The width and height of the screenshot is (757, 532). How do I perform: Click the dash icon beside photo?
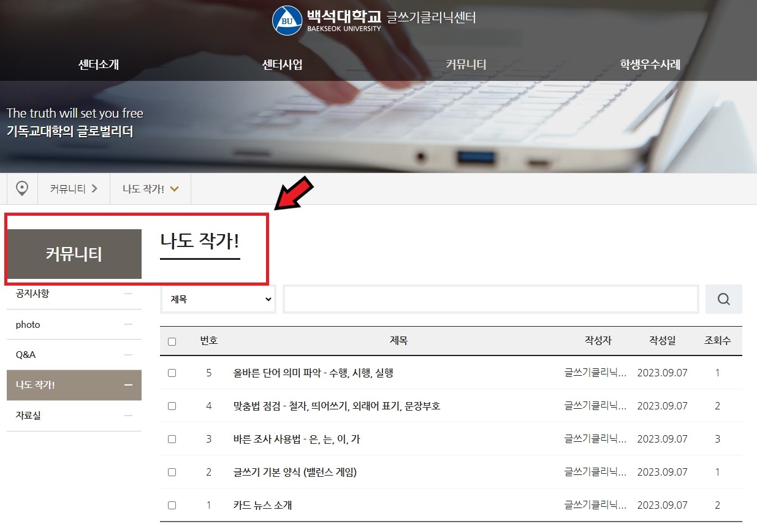pyautogui.click(x=128, y=325)
